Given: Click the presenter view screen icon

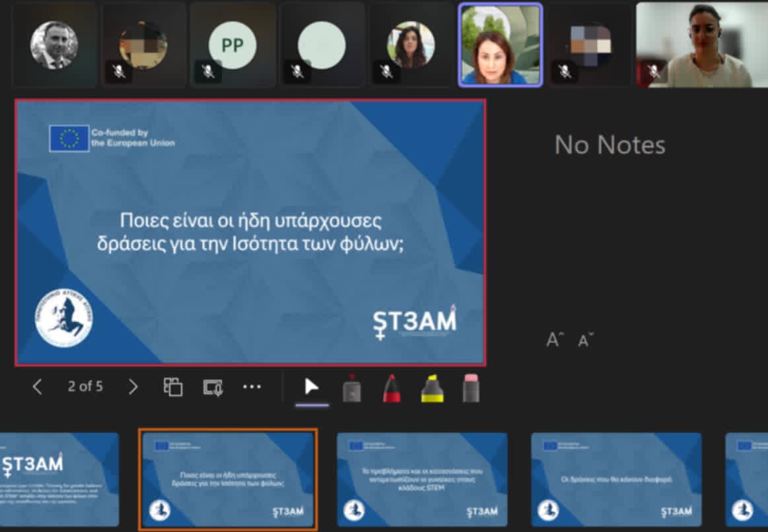Looking at the screenshot, I should 213,387.
